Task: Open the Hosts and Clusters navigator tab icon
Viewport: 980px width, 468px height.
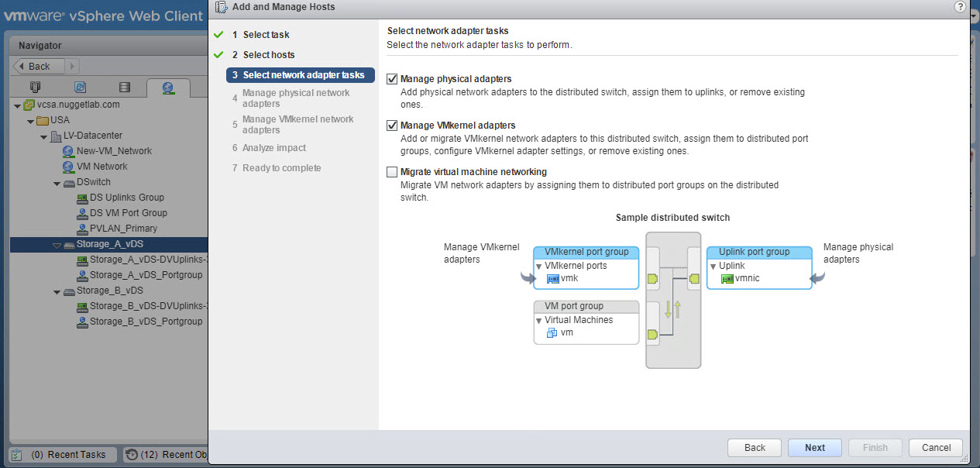Action: pyautogui.click(x=35, y=87)
